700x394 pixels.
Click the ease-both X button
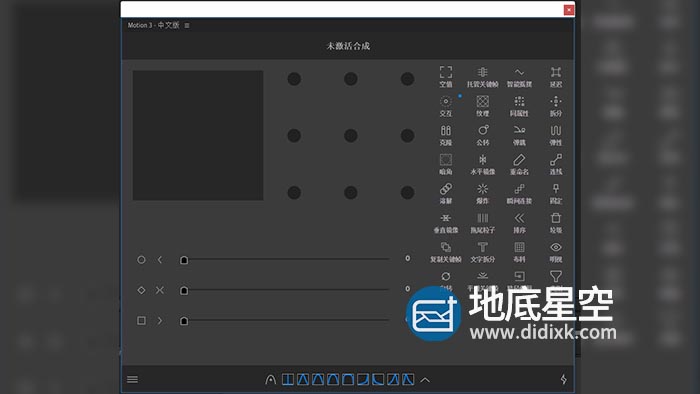[160, 290]
